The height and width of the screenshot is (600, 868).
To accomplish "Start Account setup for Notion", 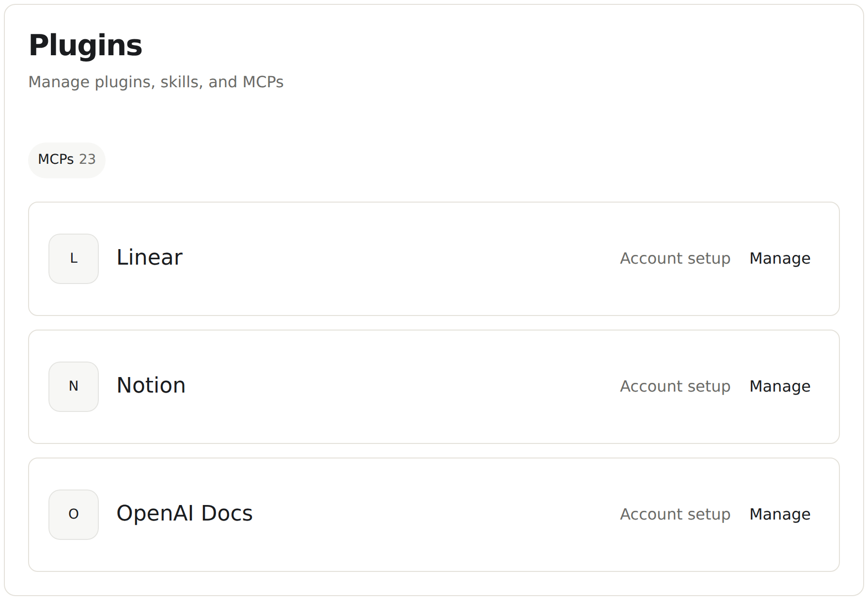I will click(675, 386).
